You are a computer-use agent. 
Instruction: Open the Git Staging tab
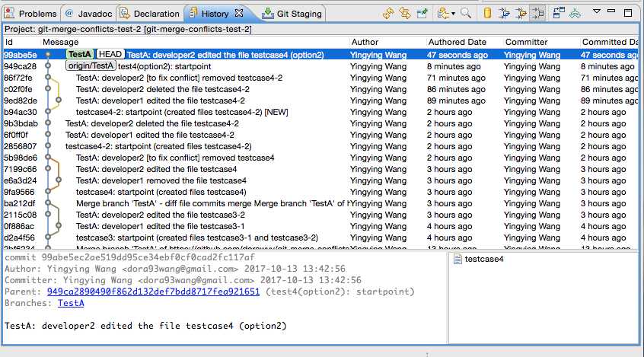coord(292,14)
